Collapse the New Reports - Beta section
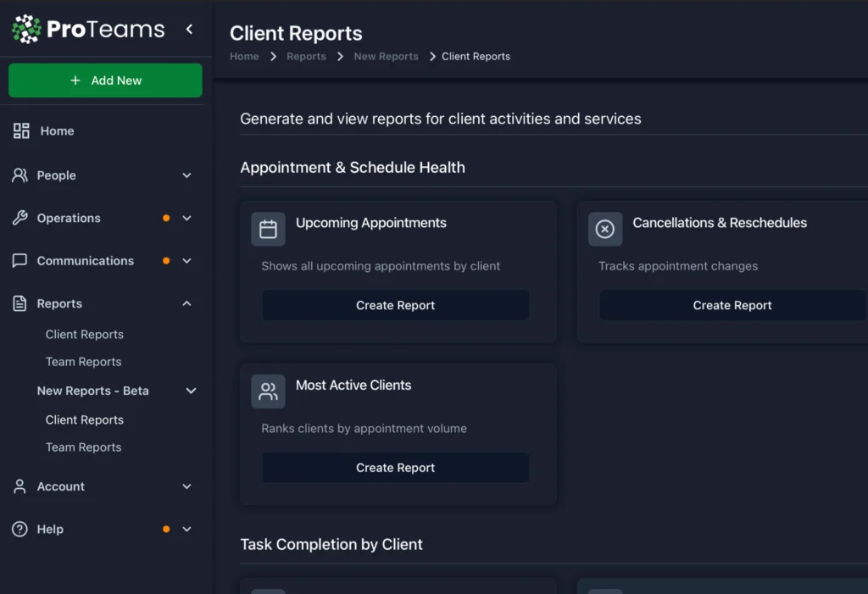Image resolution: width=868 pixels, height=594 pixels. tap(191, 391)
